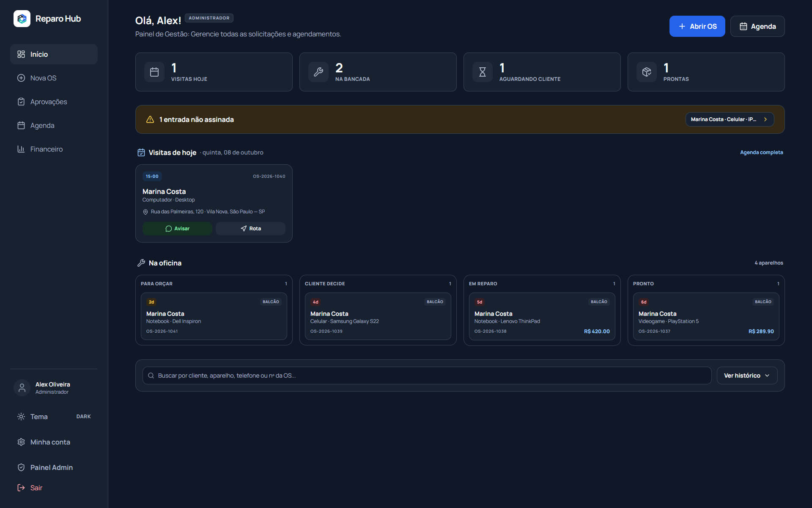812x508 pixels.
Task: Open Marina Costa · Celular unsigned entry chip
Action: point(730,119)
